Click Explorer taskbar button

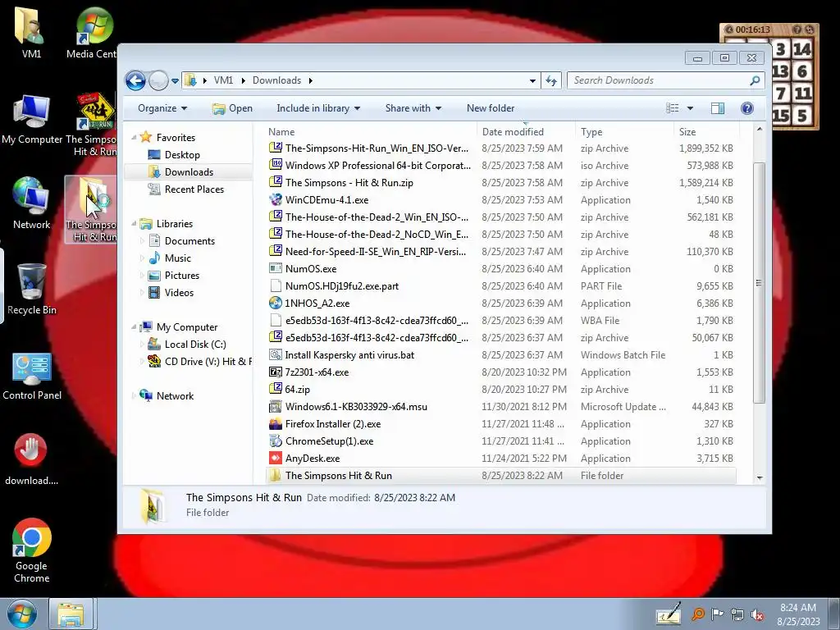click(71, 614)
